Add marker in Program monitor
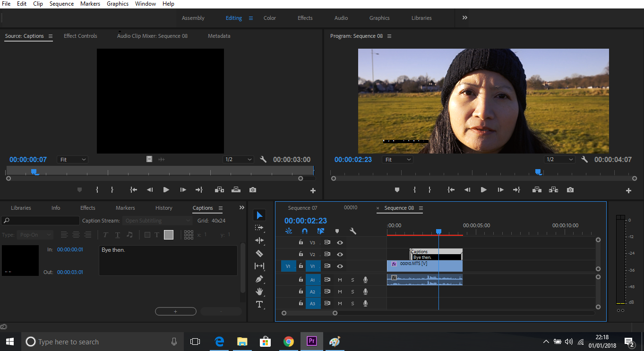Image resolution: width=644 pixels, height=351 pixels. tap(397, 190)
